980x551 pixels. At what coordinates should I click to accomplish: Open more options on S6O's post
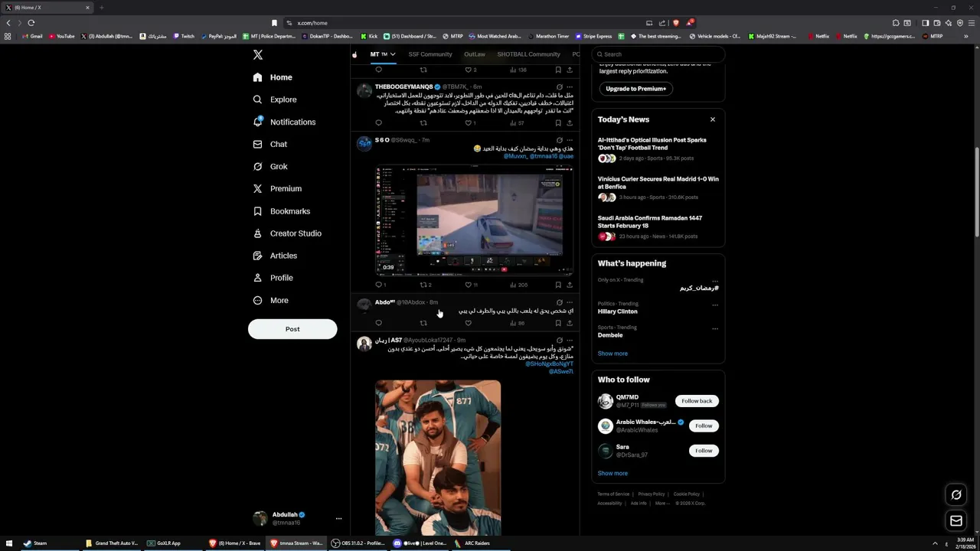(570, 140)
